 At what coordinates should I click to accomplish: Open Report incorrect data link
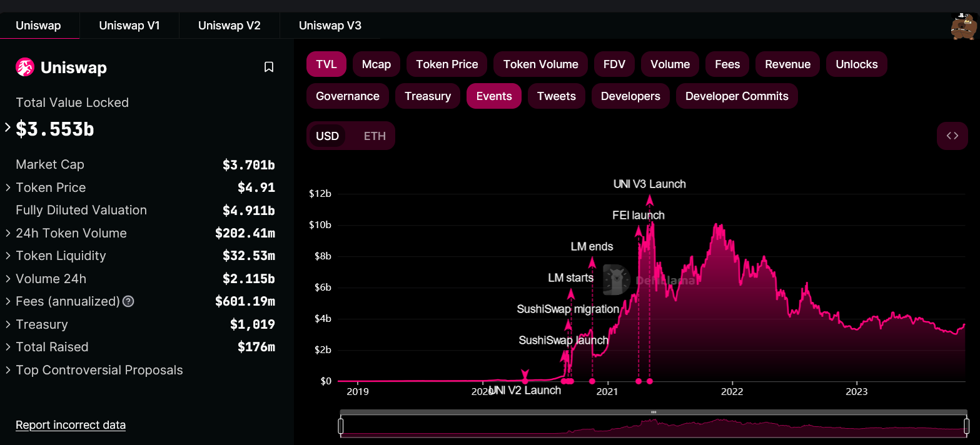coord(71,425)
